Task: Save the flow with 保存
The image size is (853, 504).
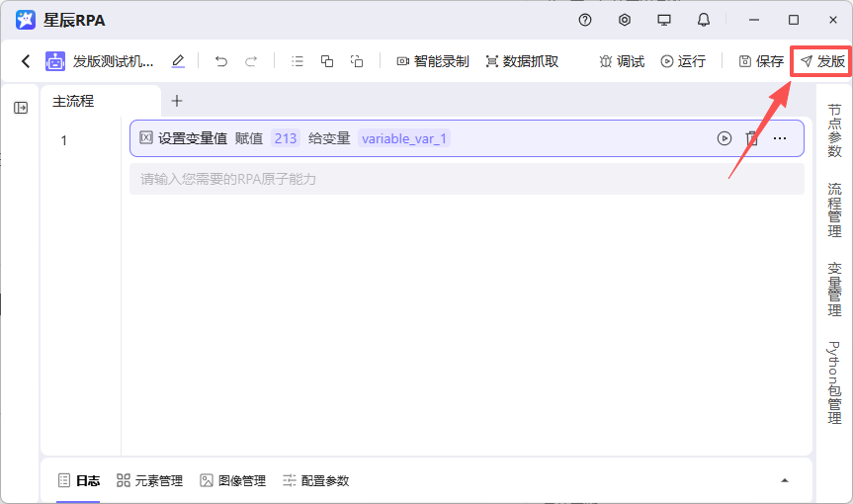Action: [x=761, y=61]
